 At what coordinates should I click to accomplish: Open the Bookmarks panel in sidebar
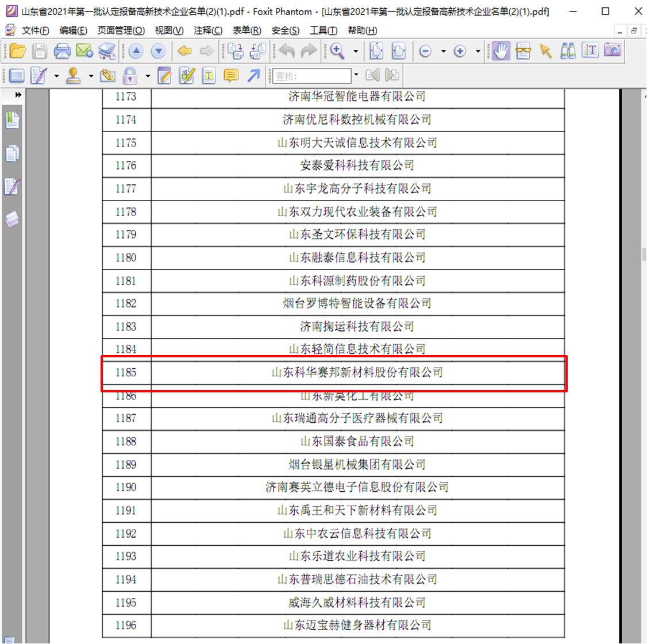tap(12, 121)
